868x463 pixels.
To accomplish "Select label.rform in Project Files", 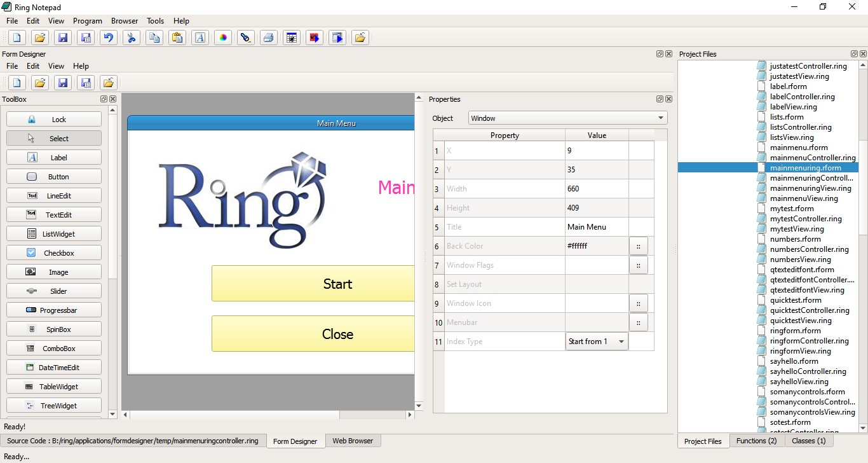I will 788,86.
